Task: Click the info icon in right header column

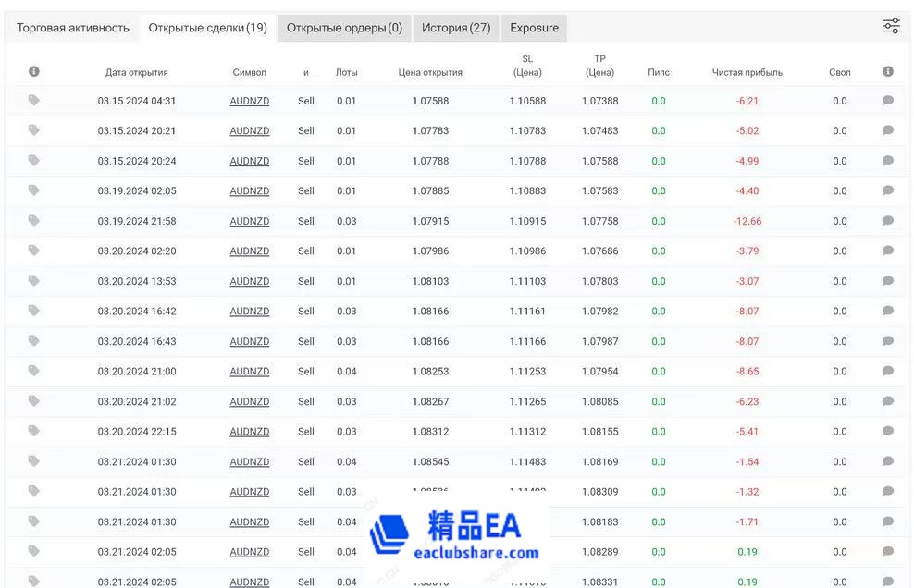Action: click(x=888, y=71)
